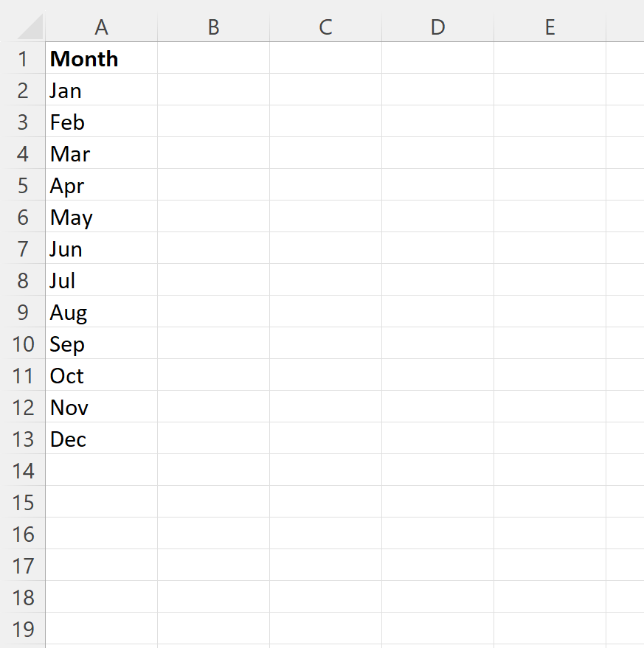
Task: Click row 19 header
Action: pos(23,630)
